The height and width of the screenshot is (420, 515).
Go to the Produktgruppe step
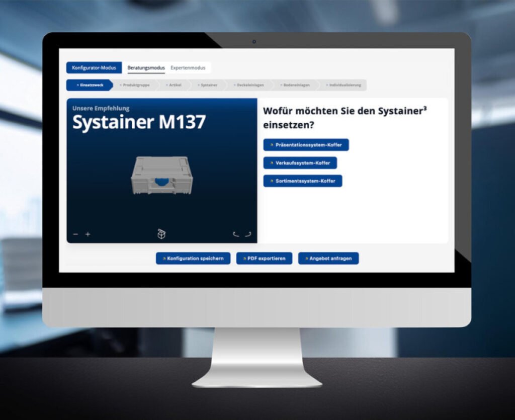[x=135, y=85]
